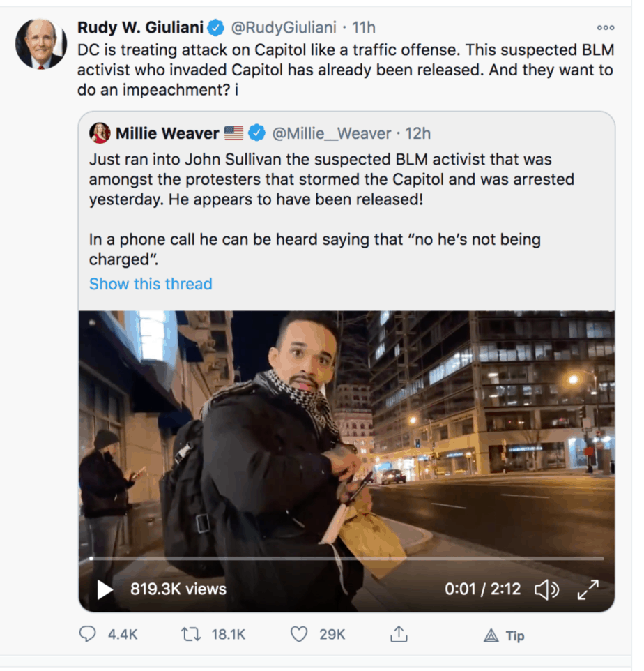Open Rudy W. Giuliani's profile picture
Screen dimensions: 644x671
tap(40, 43)
